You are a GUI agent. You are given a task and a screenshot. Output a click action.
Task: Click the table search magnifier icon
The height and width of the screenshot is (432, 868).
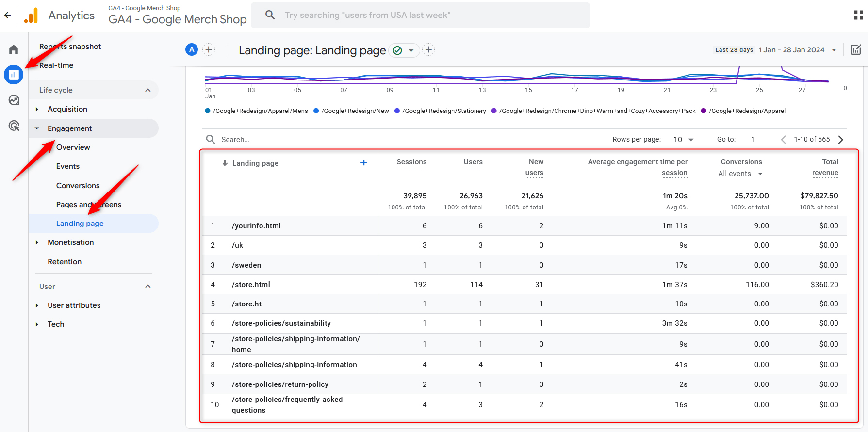pyautogui.click(x=211, y=139)
